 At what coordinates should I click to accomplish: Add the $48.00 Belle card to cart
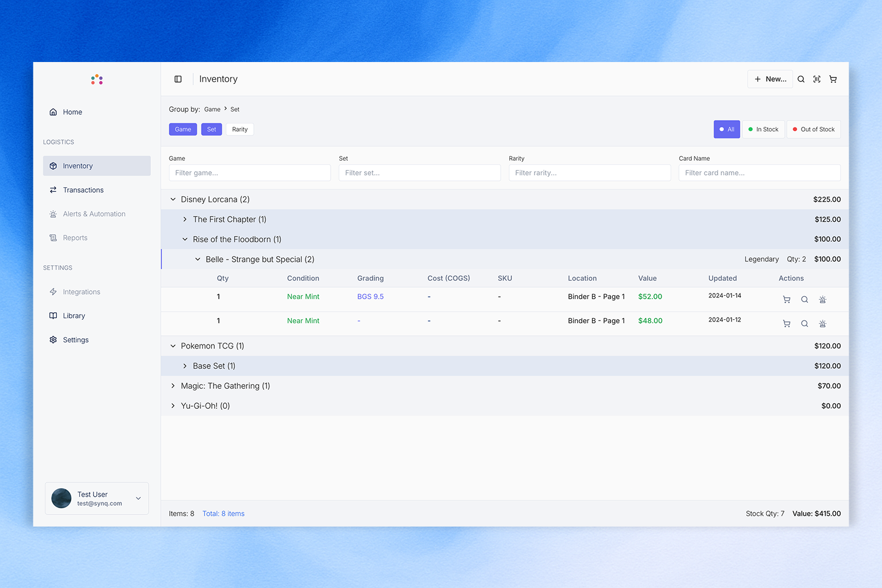786,323
